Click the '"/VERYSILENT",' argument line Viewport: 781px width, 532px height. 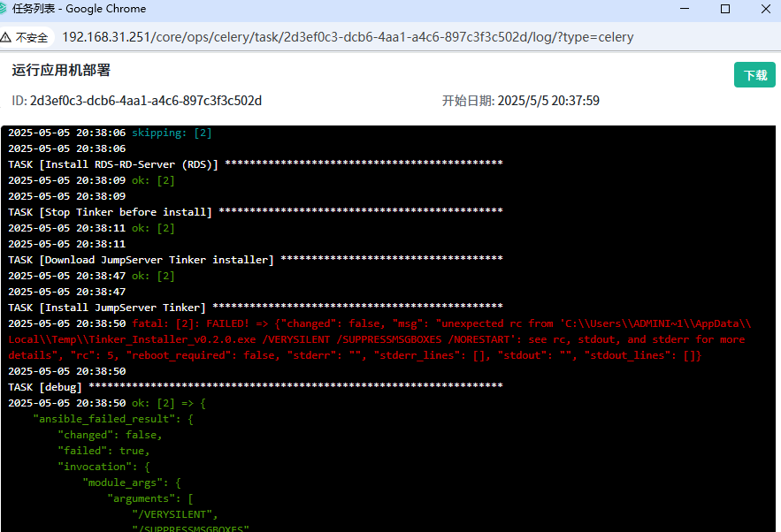(x=175, y=514)
